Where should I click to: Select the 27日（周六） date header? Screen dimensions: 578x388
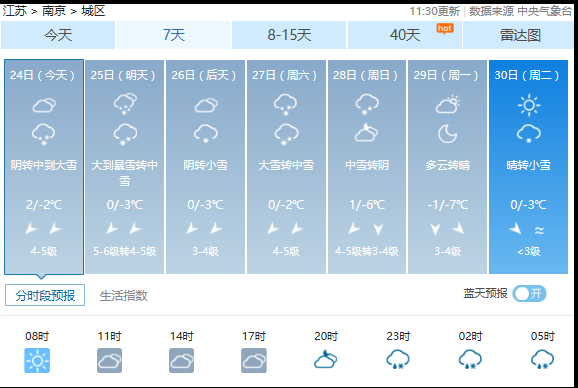pyautogui.click(x=286, y=75)
